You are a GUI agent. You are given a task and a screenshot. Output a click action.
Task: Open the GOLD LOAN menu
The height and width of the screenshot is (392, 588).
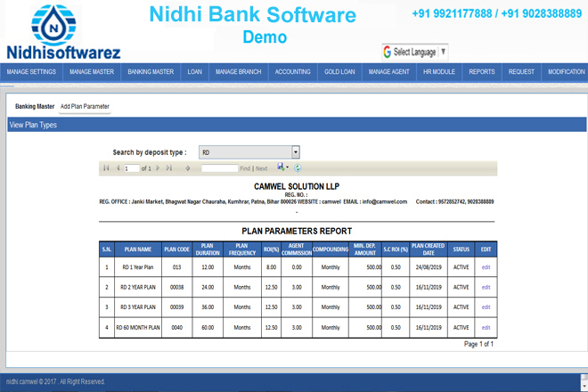[339, 72]
